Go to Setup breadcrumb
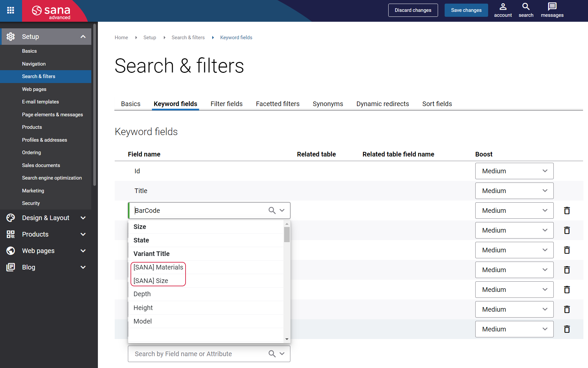Viewport: 588px width, 368px height. (x=150, y=38)
